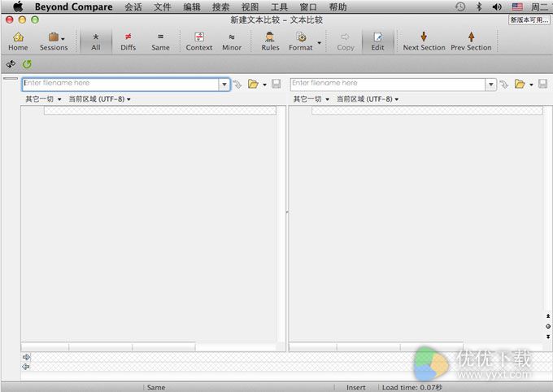Toggle Minor differences display
This screenshot has width=553, height=392.
pyautogui.click(x=232, y=41)
